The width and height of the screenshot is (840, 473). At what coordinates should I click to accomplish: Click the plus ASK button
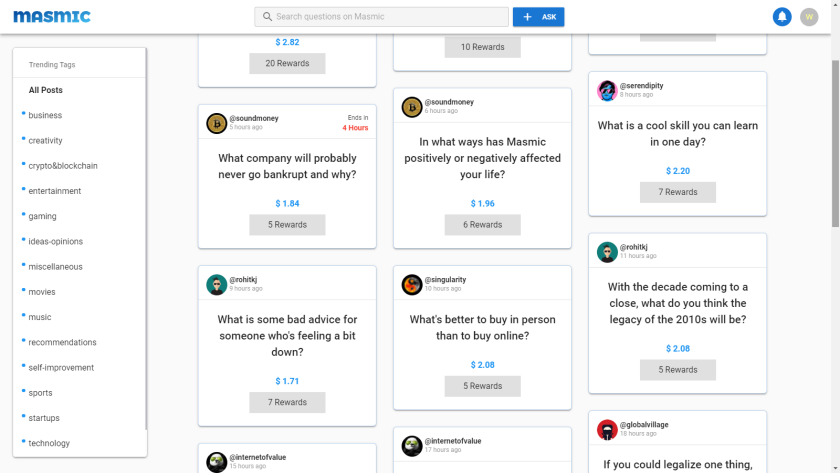pos(538,17)
